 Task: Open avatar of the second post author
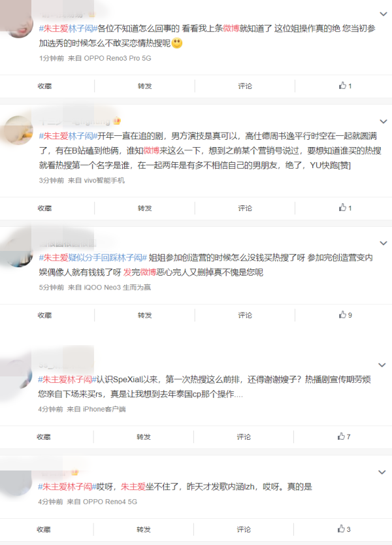[18, 130]
